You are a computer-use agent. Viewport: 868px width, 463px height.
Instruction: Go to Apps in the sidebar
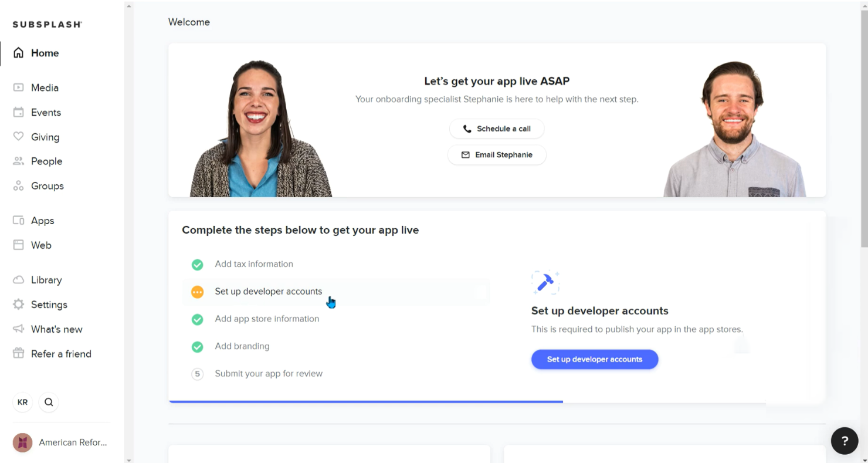click(42, 221)
